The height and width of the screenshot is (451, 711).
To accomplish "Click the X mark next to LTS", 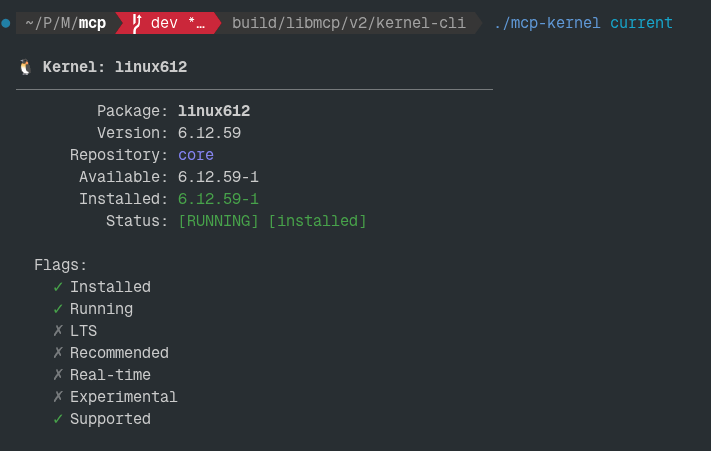I will [58, 331].
